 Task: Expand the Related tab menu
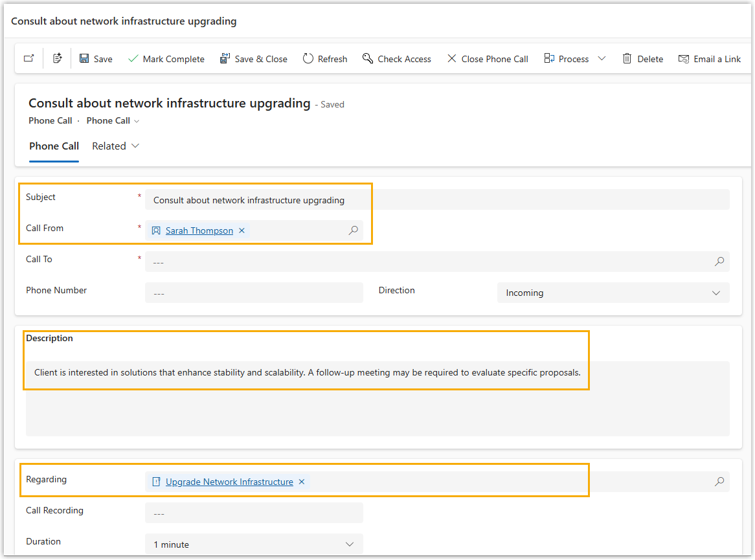coord(116,146)
